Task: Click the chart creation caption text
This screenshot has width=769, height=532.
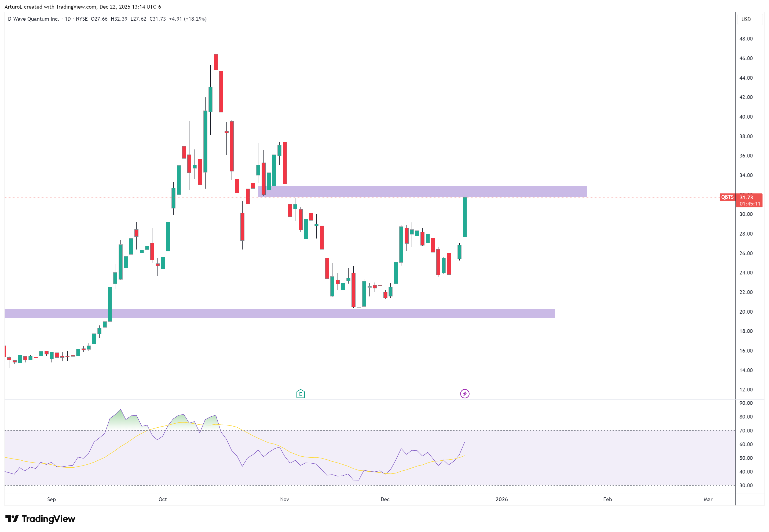Action: click(83, 7)
